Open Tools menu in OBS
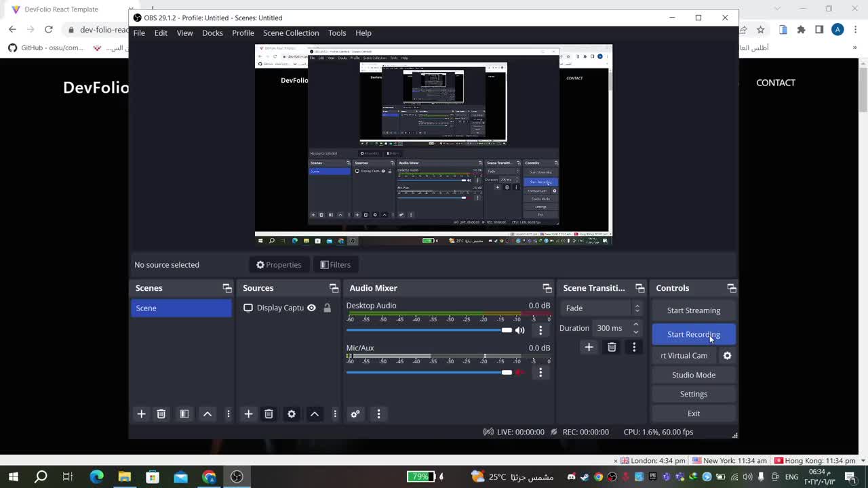Image resolution: width=868 pixels, height=488 pixels. coord(337,33)
